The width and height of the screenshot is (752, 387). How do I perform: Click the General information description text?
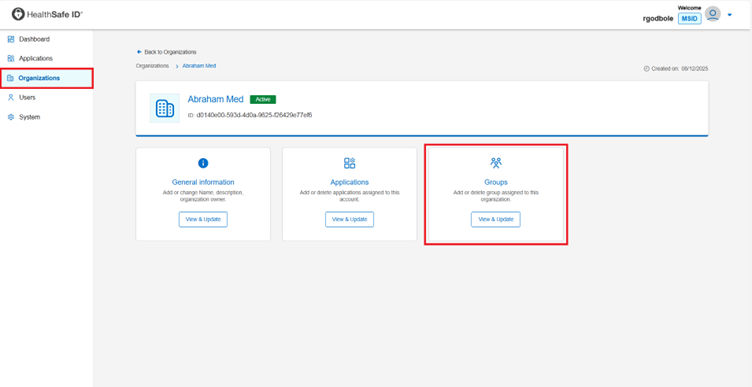[203, 196]
